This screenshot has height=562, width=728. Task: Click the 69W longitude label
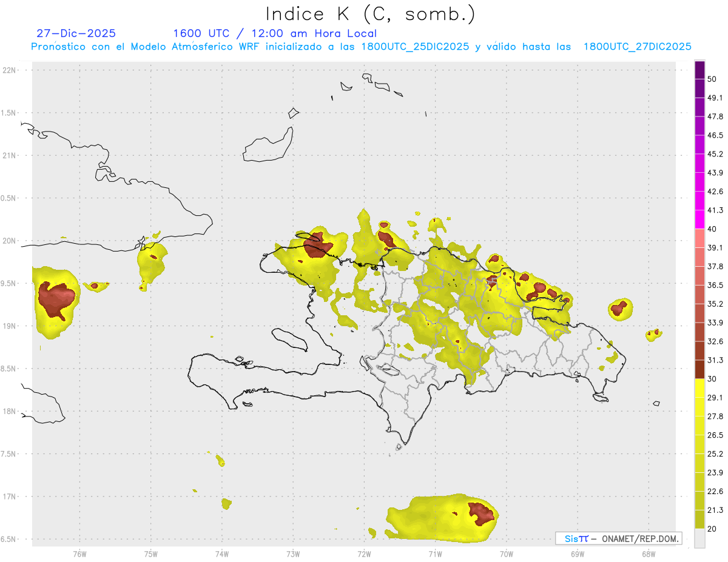578,554
